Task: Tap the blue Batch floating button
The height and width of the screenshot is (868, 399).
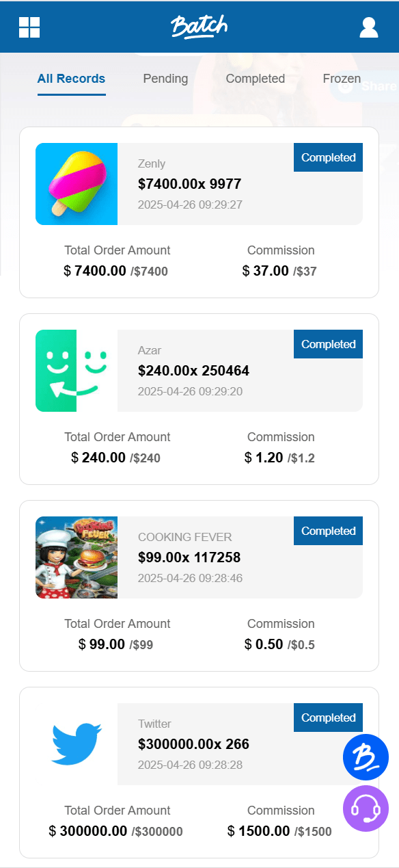Action: [366, 757]
